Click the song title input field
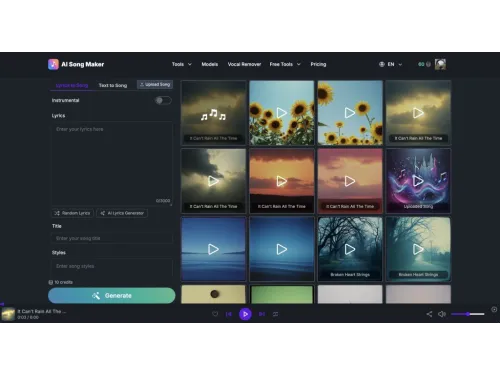Viewport: 500px width, 375px height. 112,238
